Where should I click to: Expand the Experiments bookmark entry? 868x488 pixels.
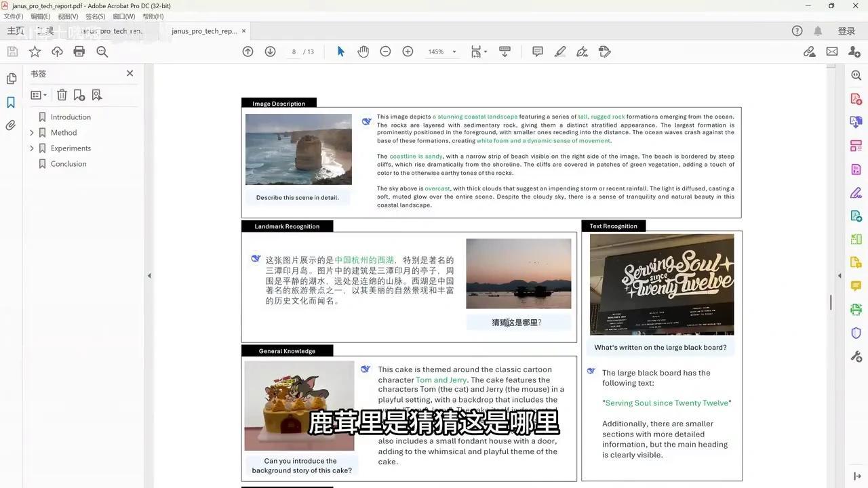pyautogui.click(x=32, y=148)
